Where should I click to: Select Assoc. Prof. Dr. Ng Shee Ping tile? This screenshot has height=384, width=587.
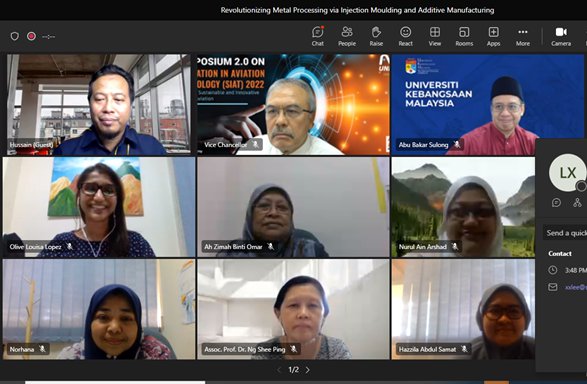(293, 309)
